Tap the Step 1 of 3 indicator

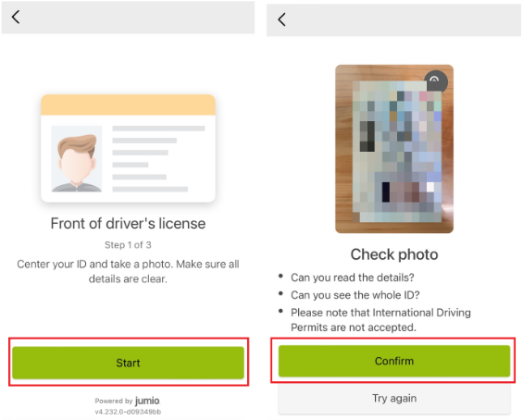coord(128,245)
